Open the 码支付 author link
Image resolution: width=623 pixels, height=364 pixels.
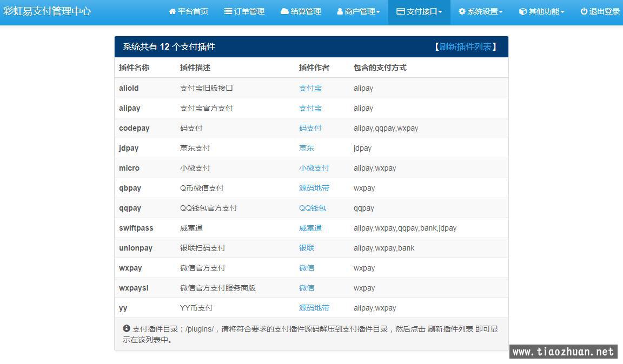pos(310,128)
